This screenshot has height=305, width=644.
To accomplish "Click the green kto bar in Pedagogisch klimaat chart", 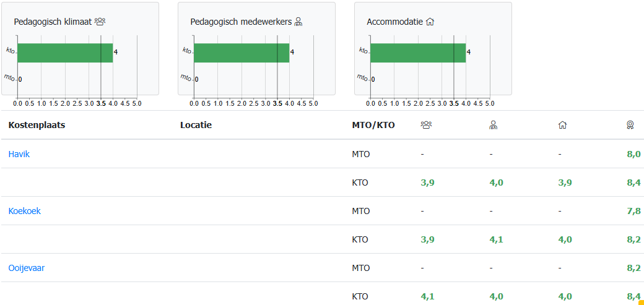I will (65, 53).
